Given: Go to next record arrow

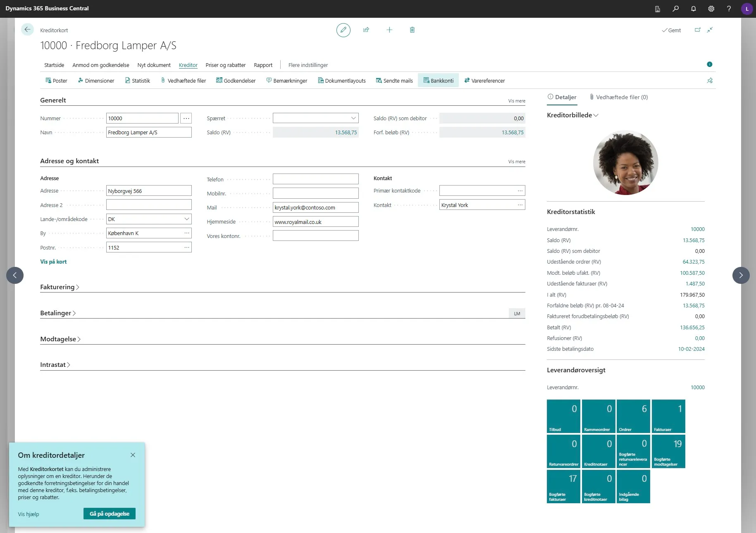Looking at the screenshot, I should click(x=741, y=275).
